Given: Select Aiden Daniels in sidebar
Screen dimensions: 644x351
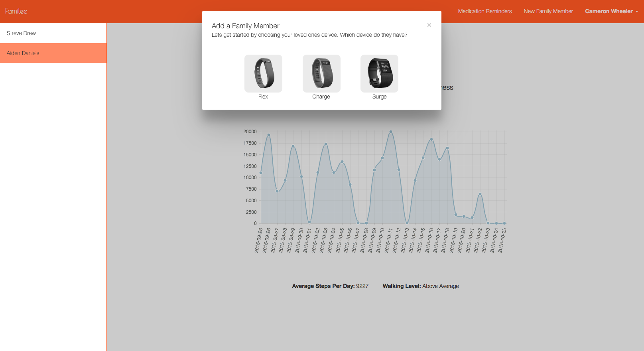Looking at the screenshot, I should (x=53, y=53).
